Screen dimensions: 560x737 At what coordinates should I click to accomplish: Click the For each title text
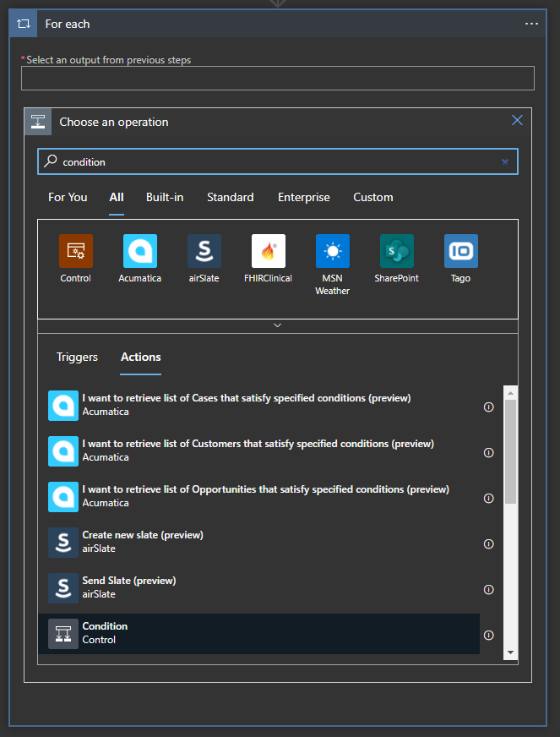(x=68, y=24)
